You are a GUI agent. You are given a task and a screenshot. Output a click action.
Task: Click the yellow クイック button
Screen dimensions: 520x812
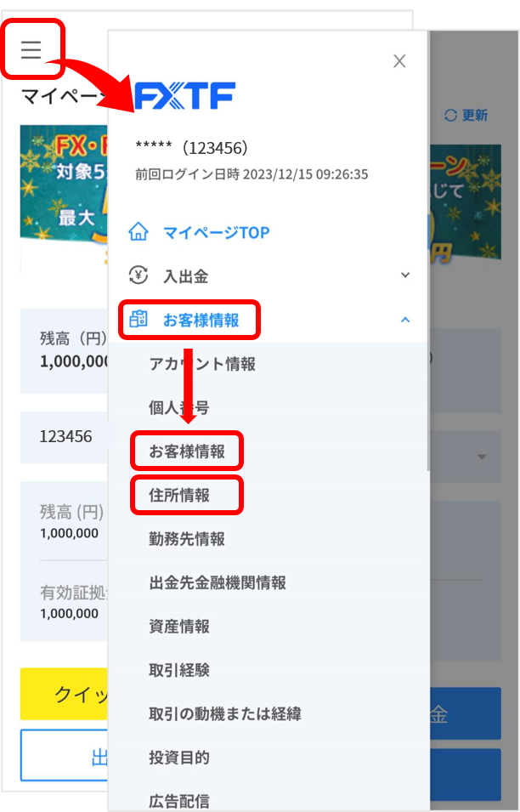point(65,694)
